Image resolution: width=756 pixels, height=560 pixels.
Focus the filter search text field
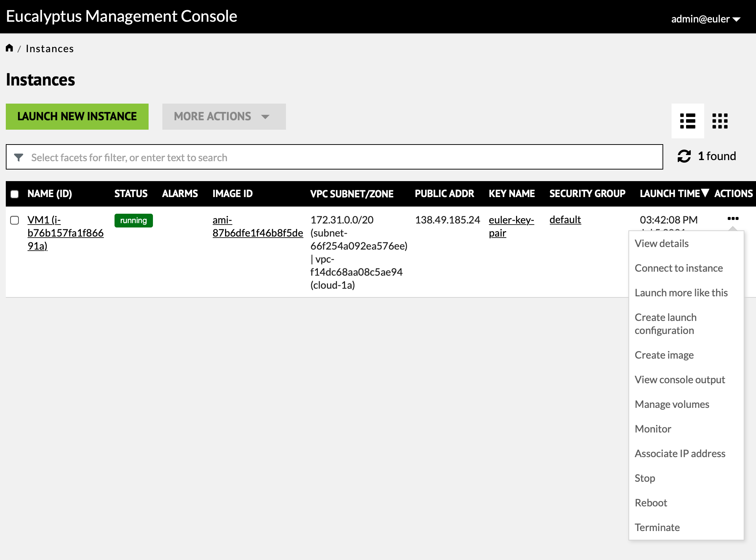coord(334,157)
